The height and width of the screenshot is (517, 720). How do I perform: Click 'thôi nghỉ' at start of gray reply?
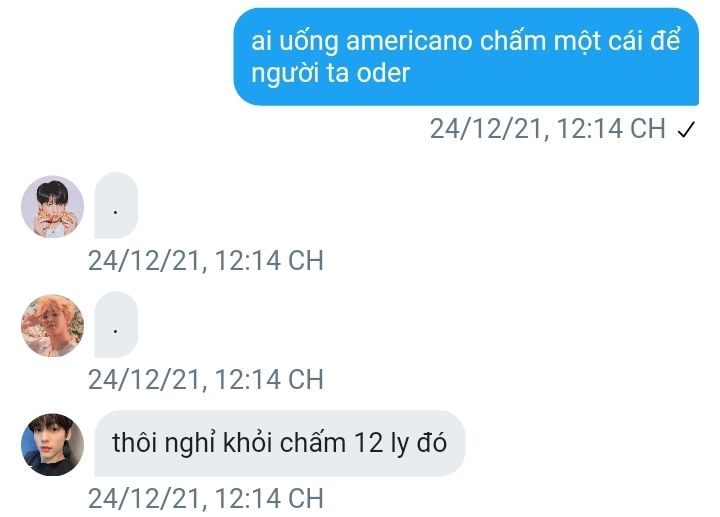(164, 444)
